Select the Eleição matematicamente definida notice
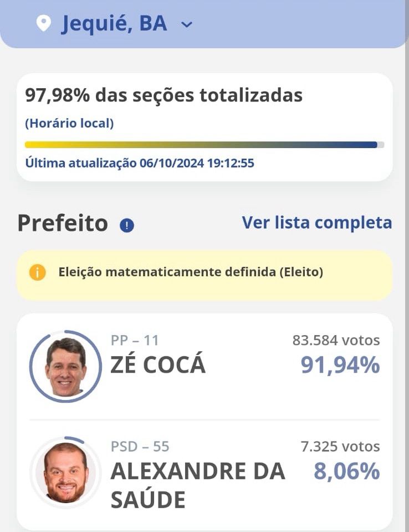Viewport: 409px width, 532px height. (204, 275)
